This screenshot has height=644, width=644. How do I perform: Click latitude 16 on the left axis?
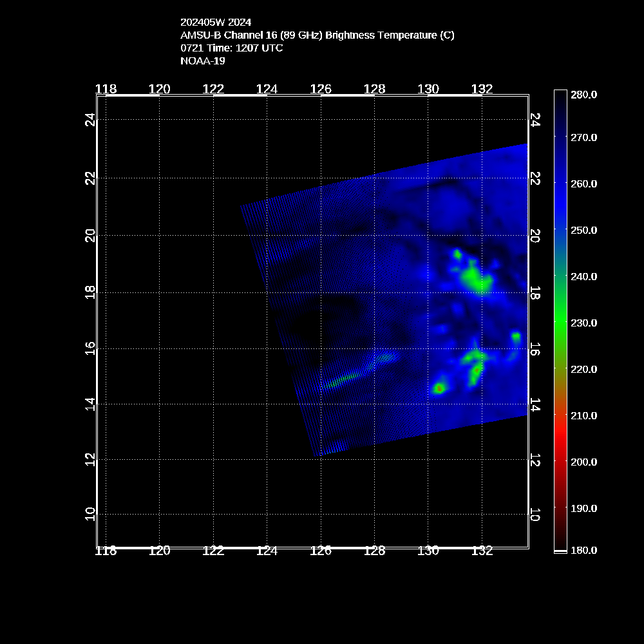coord(90,348)
